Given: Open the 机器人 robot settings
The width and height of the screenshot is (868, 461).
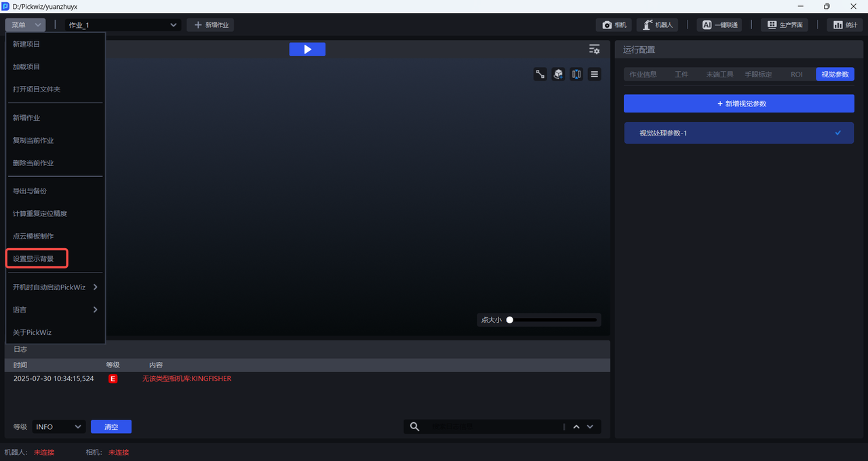Looking at the screenshot, I should pos(657,25).
